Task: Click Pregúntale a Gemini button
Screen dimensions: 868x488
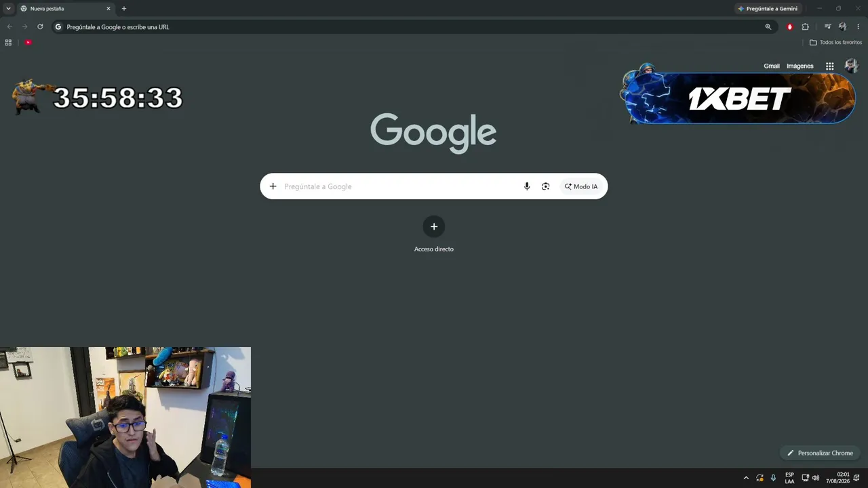Action: [768, 9]
